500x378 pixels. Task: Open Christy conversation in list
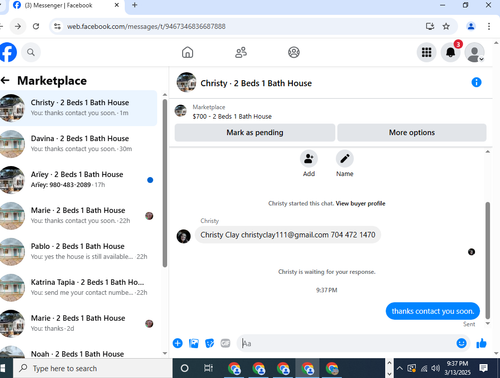click(78, 108)
